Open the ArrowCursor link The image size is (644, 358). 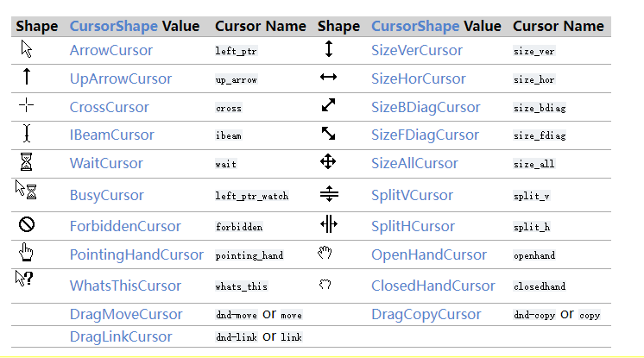pyautogui.click(x=110, y=51)
